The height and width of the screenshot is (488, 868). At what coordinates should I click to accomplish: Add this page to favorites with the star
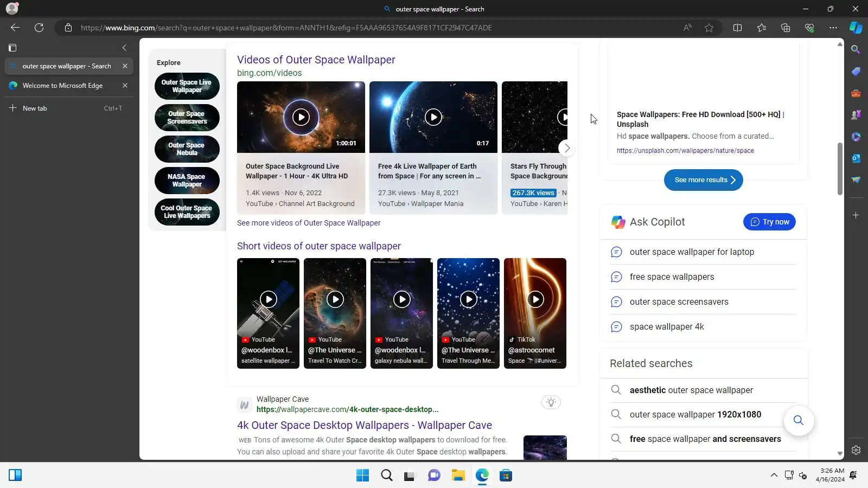click(x=709, y=28)
